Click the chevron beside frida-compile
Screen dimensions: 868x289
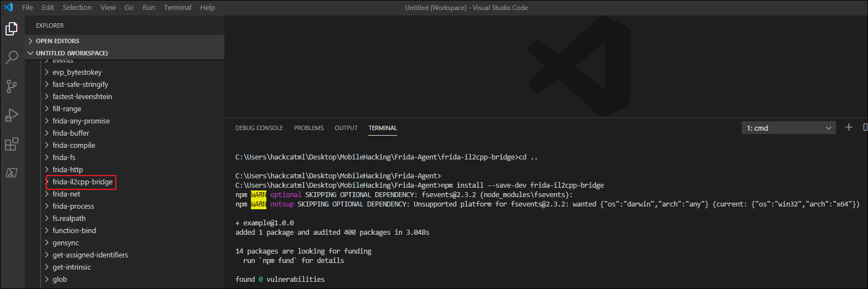point(47,145)
